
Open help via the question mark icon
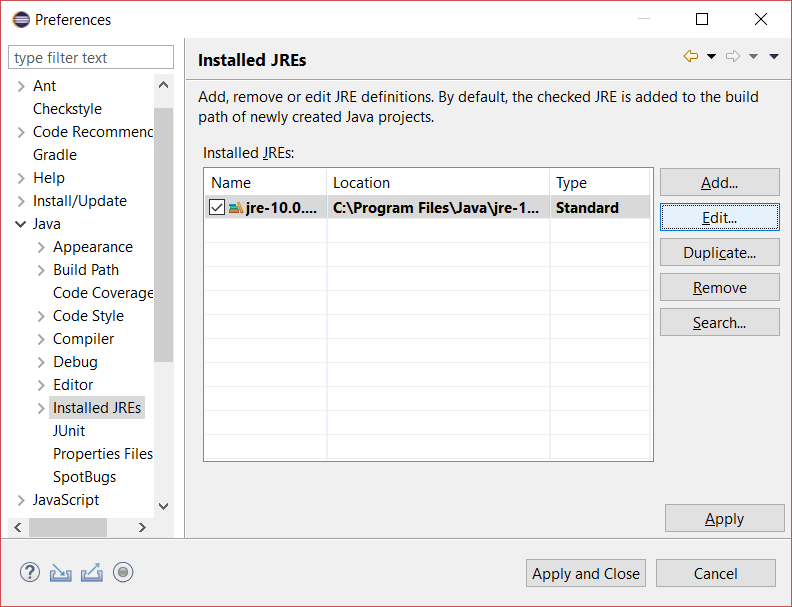coord(31,572)
